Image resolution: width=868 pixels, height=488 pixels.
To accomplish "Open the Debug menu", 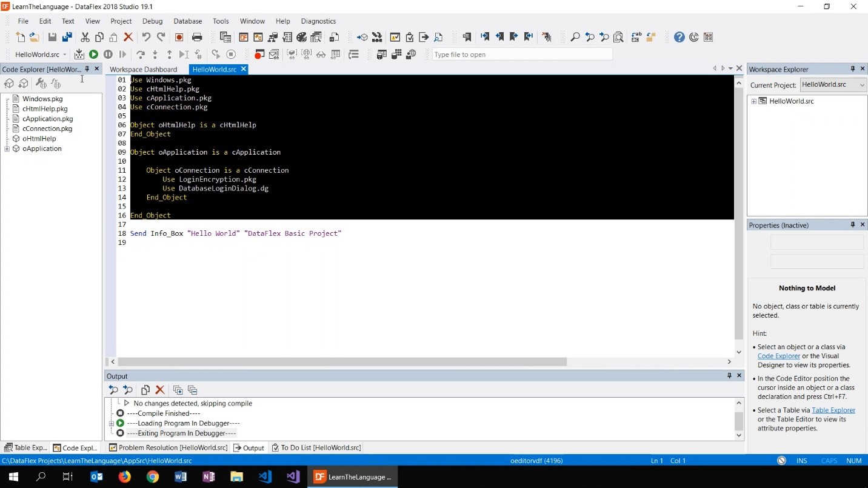I will (152, 21).
